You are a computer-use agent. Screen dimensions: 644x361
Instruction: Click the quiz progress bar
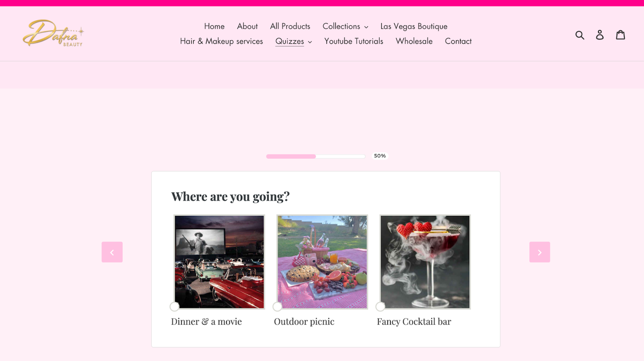316,156
